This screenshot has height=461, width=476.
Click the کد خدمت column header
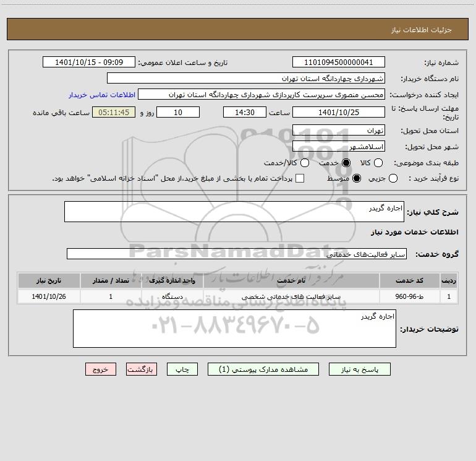click(409, 280)
